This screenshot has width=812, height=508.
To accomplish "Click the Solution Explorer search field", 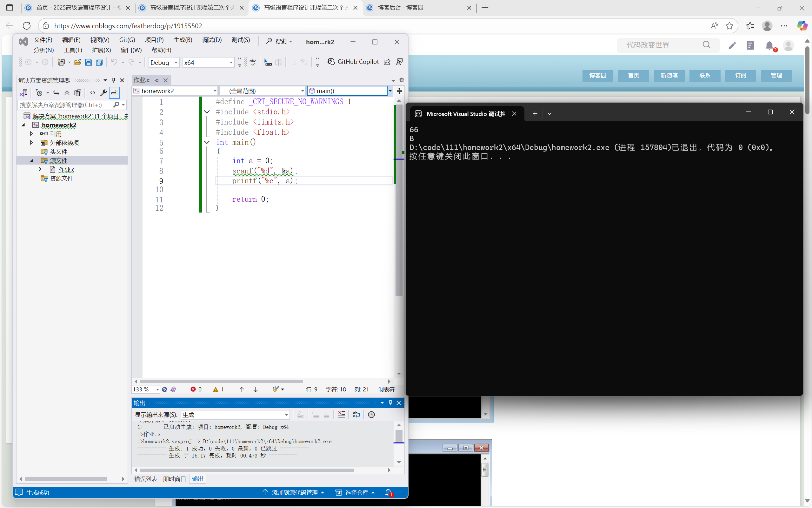I will (x=65, y=105).
